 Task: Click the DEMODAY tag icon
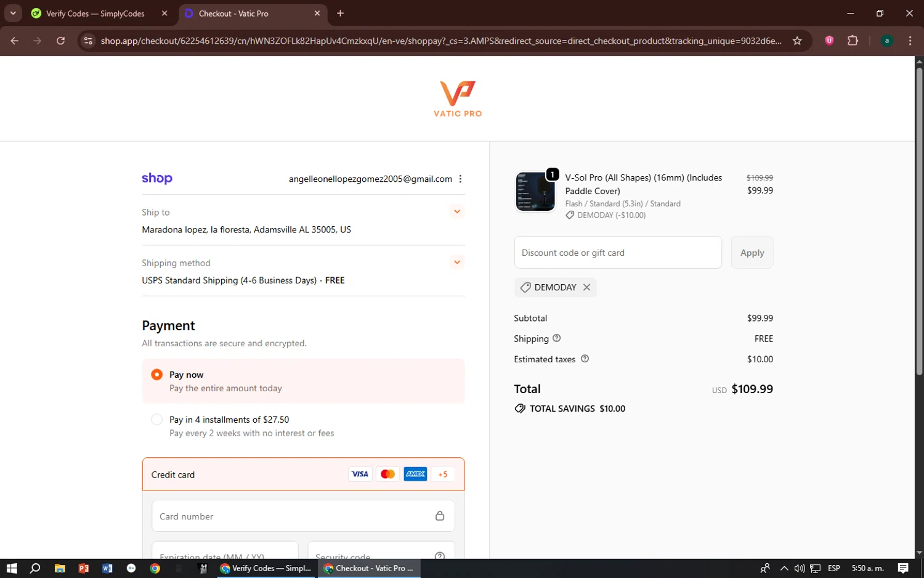pyautogui.click(x=525, y=287)
